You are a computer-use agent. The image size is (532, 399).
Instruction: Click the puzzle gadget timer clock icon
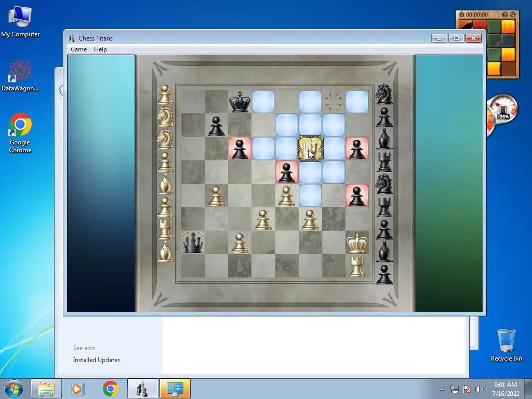tap(461, 15)
